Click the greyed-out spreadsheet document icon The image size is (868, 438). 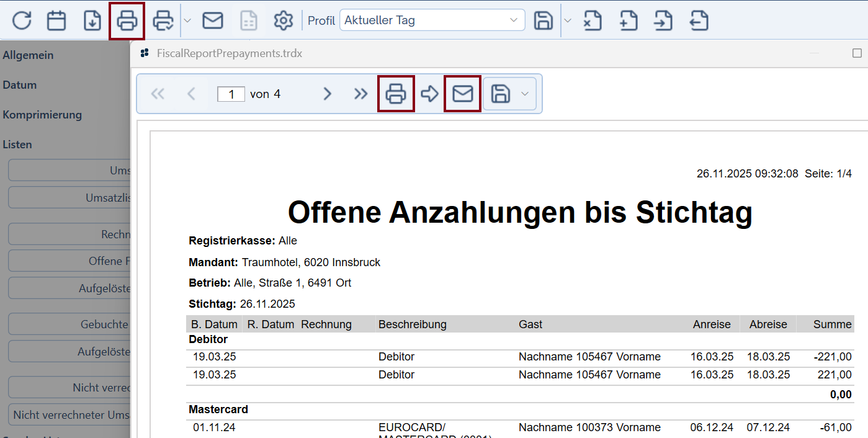tap(248, 20)
